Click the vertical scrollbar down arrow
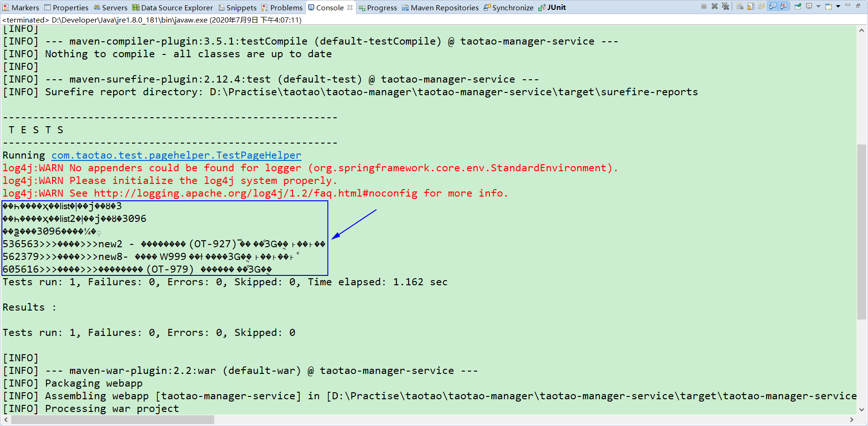868x426 pixels. (x=861, y=410)
